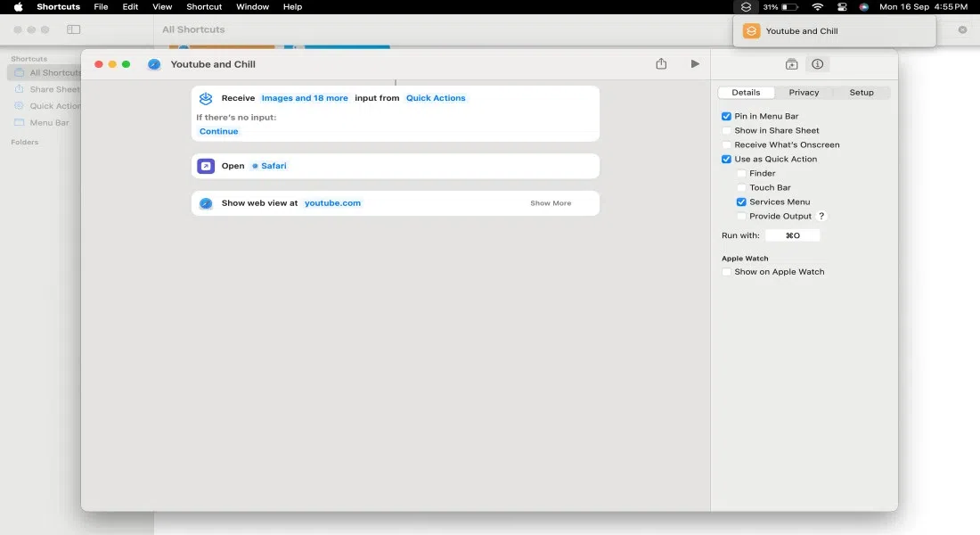The width and height of the screenshot is (980, 535).
Task: Change the Quick Actions input source
Action: [436, 98]
